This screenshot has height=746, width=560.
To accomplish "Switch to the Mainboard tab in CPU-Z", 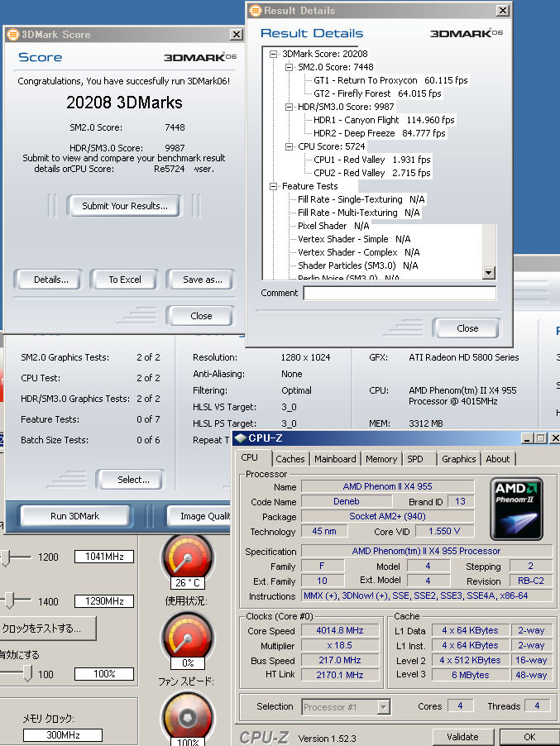I will point(335,459).
